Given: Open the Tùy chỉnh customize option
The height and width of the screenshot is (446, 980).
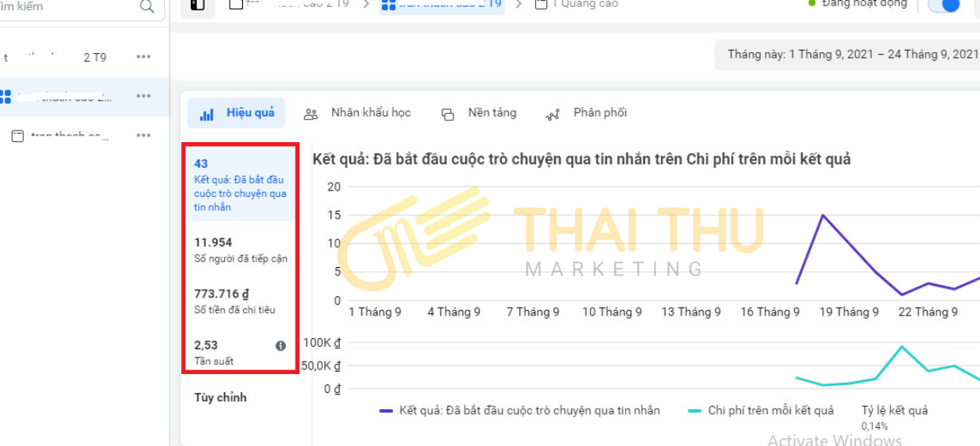Looking at the screenshot, I should 220,398.
